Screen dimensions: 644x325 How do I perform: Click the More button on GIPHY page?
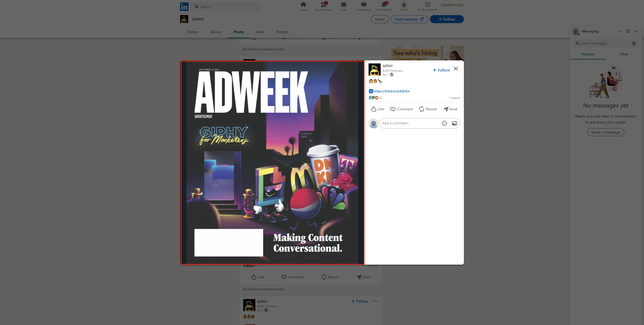tap(380, 19)
